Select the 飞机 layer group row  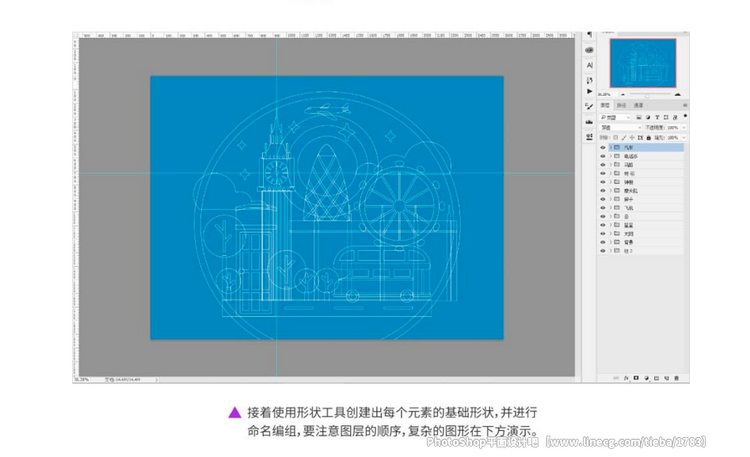(646, 208)
